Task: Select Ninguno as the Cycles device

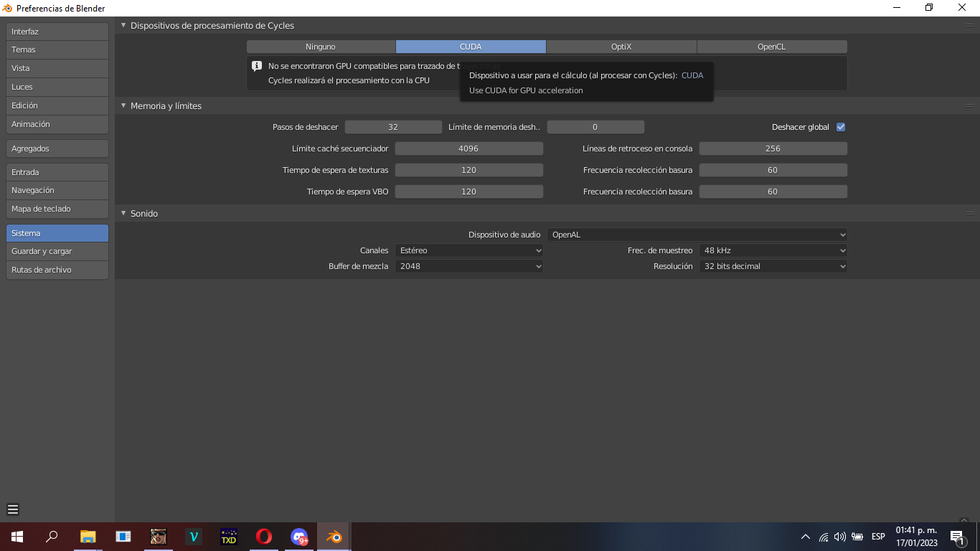Action: pos(321,47)
